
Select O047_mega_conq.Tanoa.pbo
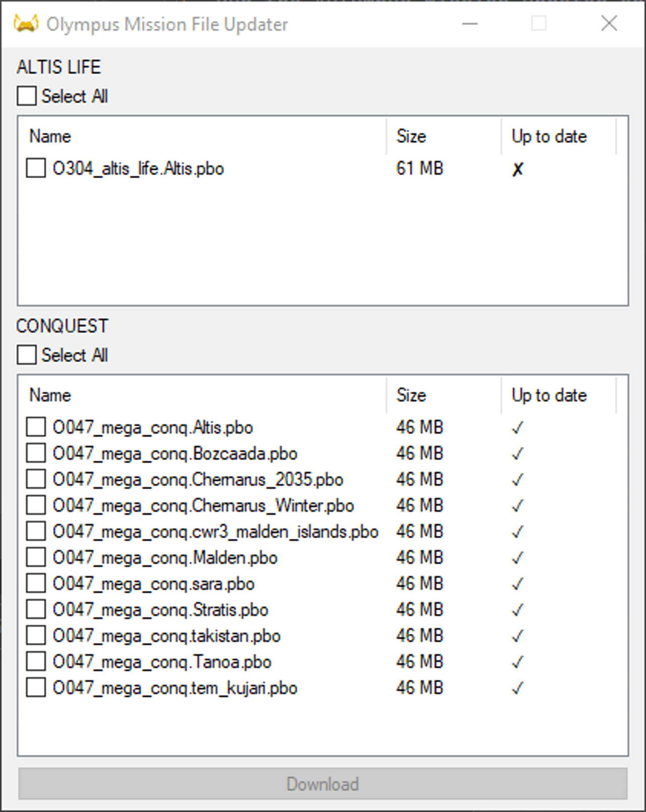[x=35, y=662]
